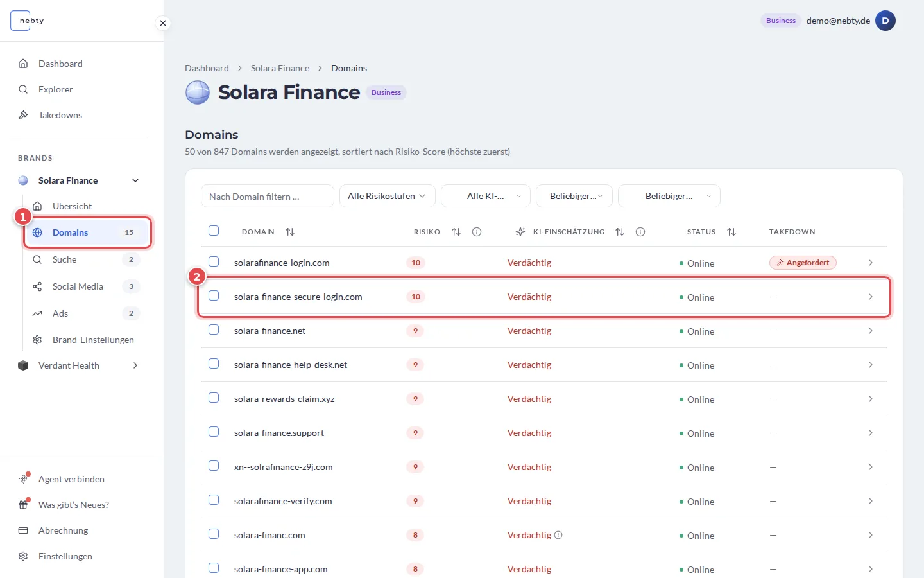Click the Angefordert takedown badge
924x578 pixels.
click(803, 263)
